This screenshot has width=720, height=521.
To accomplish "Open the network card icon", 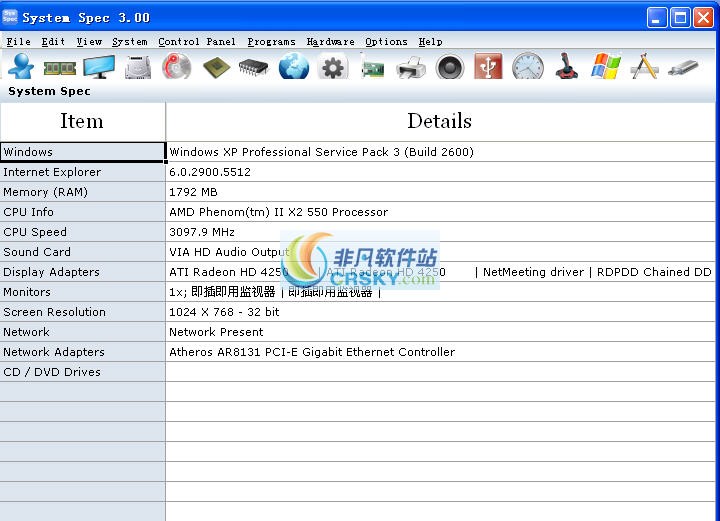I will pos(372,67).
